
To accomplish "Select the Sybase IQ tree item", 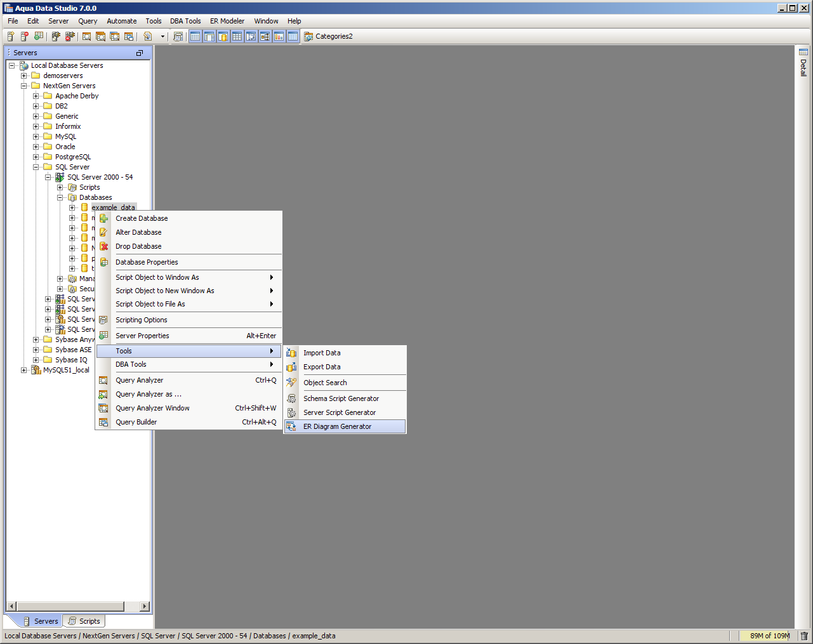I will (71, 360).
